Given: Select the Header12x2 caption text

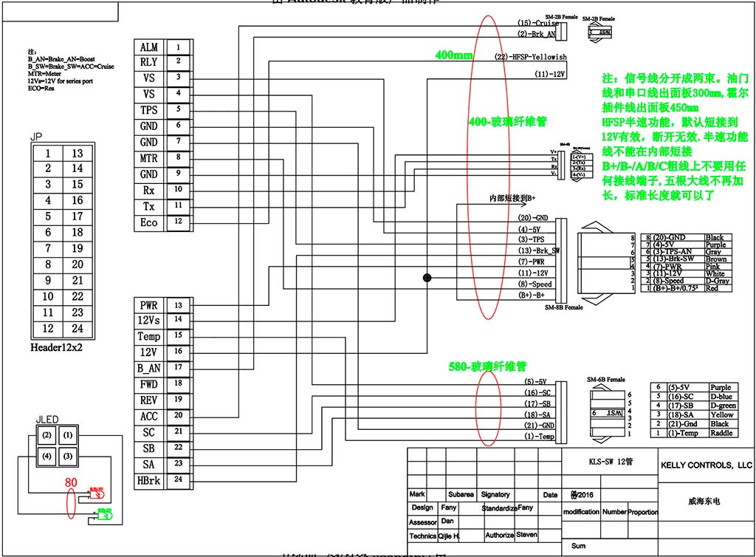Looking at the screenshot, I should point(56,347).
